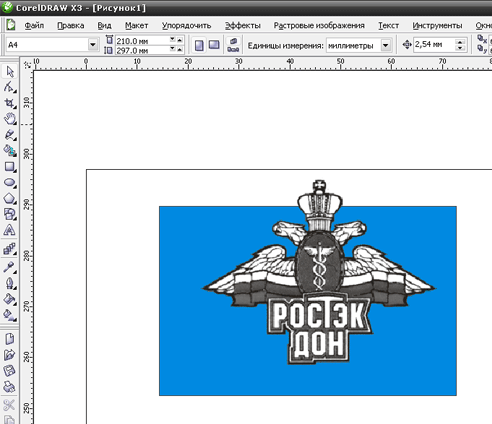Open the Файл menu

click(x=34, y=25)
